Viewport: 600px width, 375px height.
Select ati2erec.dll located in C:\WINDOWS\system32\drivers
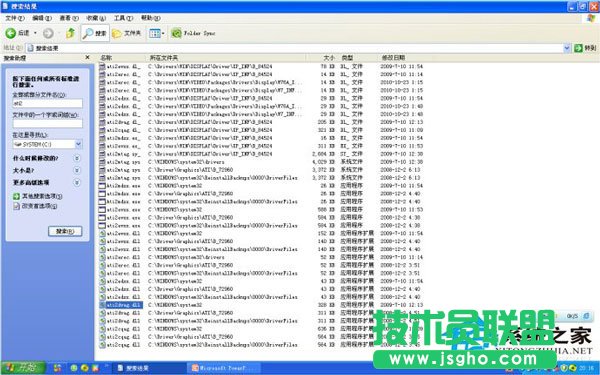point(124,257)
